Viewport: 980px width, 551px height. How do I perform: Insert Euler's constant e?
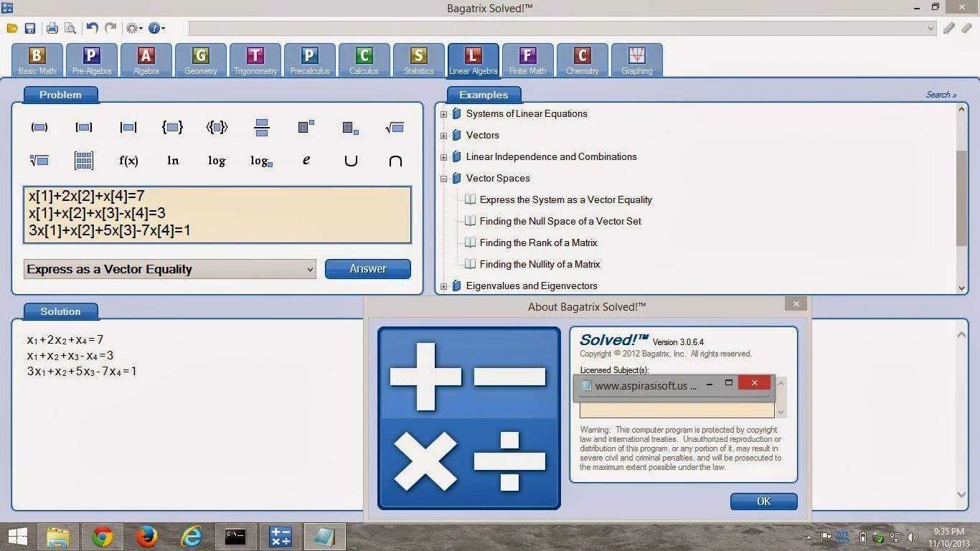pyautogui.click(x=306, y=160)
